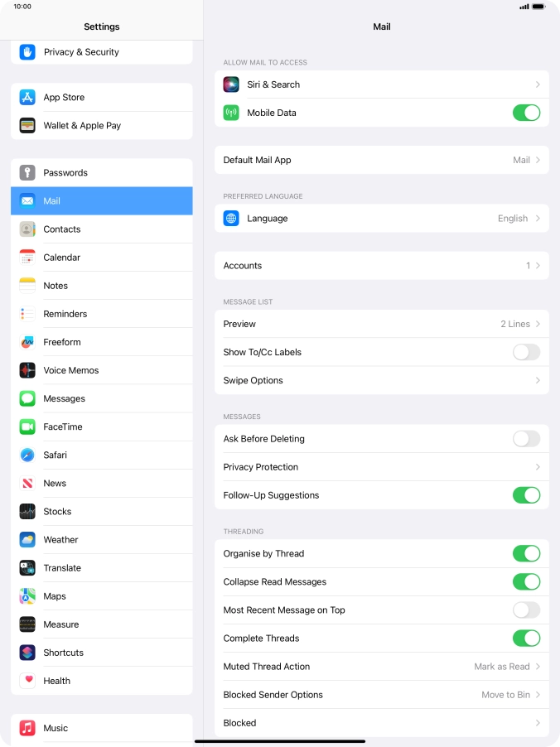Toggle Most Recent Message on Top
560x747 pixels.
[526, 610]
